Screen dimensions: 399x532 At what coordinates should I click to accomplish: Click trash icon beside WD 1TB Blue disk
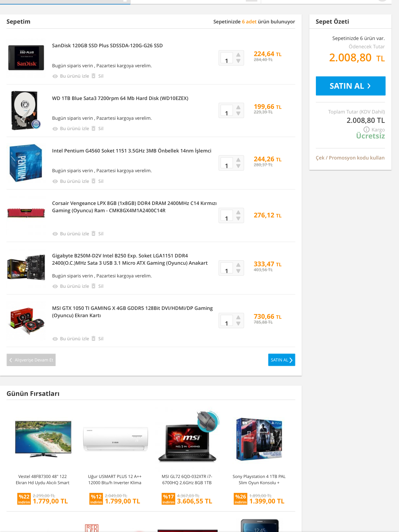(x=94, y=128)
